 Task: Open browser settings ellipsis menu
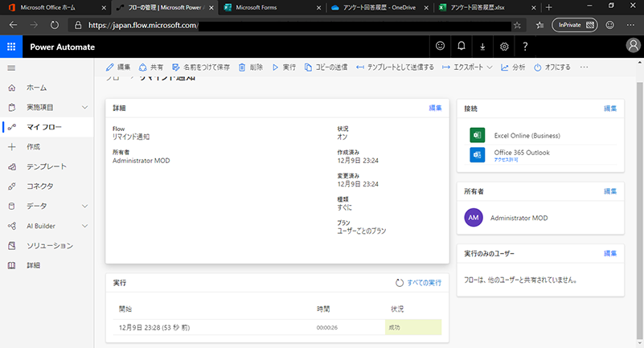tap(630, 25)
